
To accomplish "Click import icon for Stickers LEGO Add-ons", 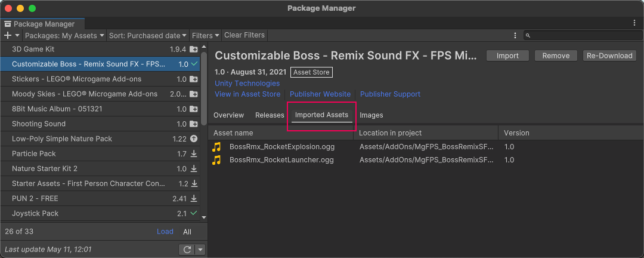I will pyautogui.click(x=194, y=79).
